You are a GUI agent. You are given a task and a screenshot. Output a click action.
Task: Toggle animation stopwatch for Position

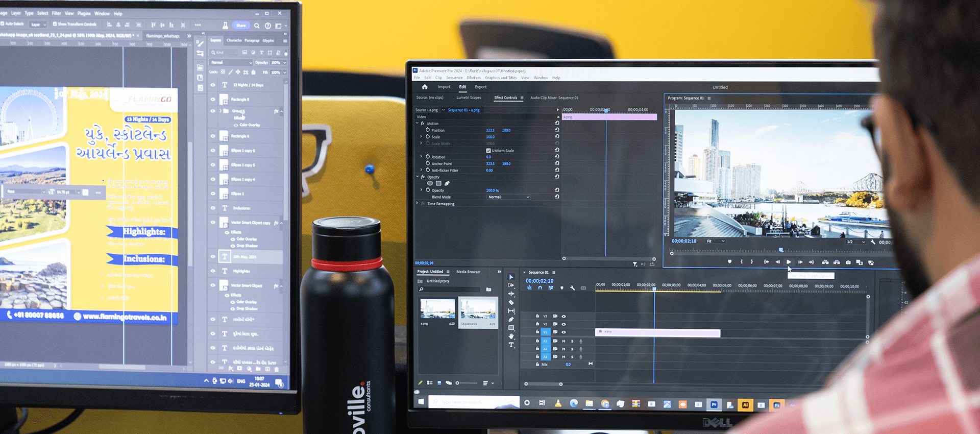tap(428, 130)
